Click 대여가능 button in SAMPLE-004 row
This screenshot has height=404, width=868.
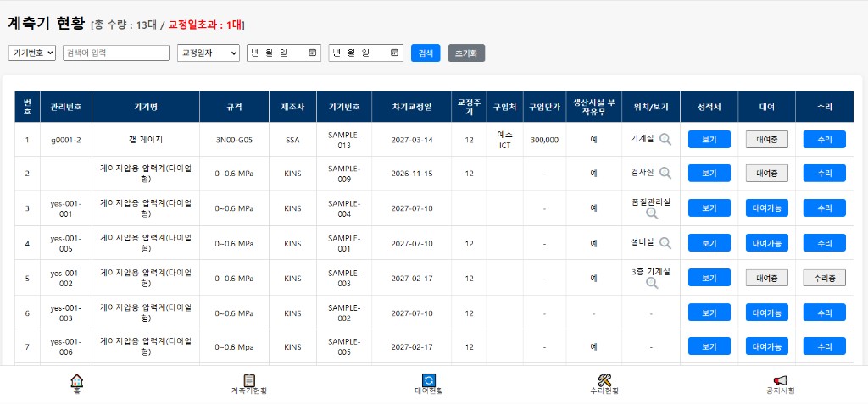[766, 208]
